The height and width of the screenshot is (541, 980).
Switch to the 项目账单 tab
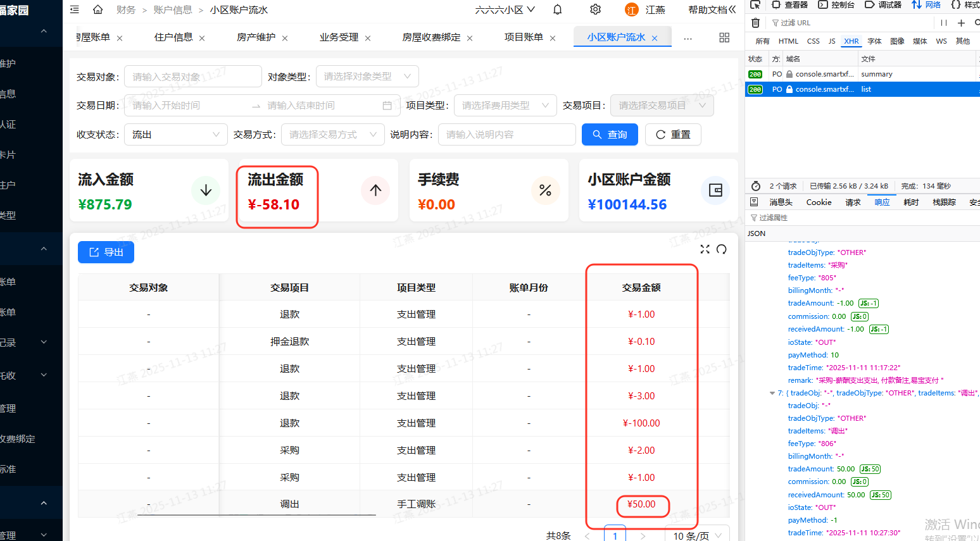coord(524,37)
